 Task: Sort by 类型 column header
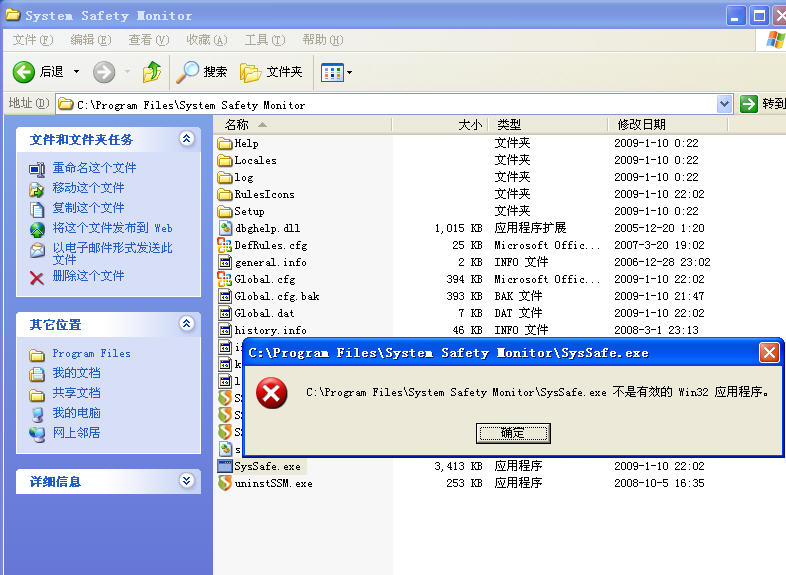548,124
